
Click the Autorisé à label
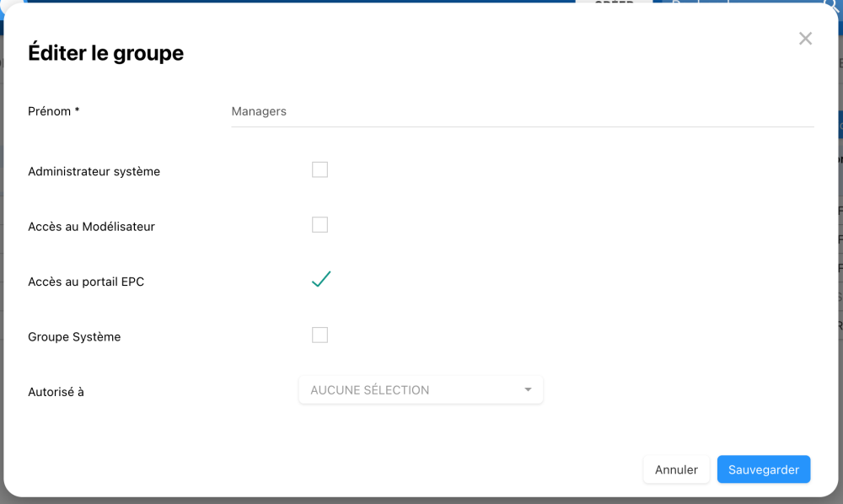tap(56, 392)
